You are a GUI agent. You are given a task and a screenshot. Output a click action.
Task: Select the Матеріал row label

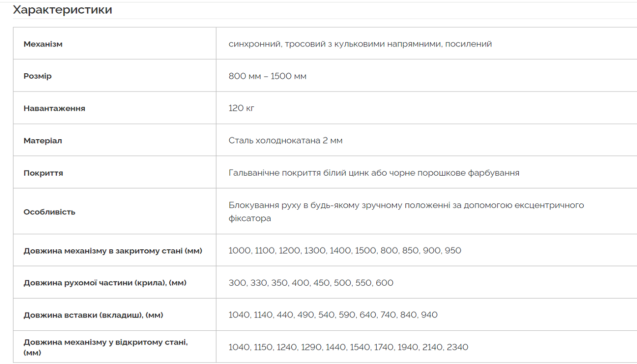tap(43, 141)
